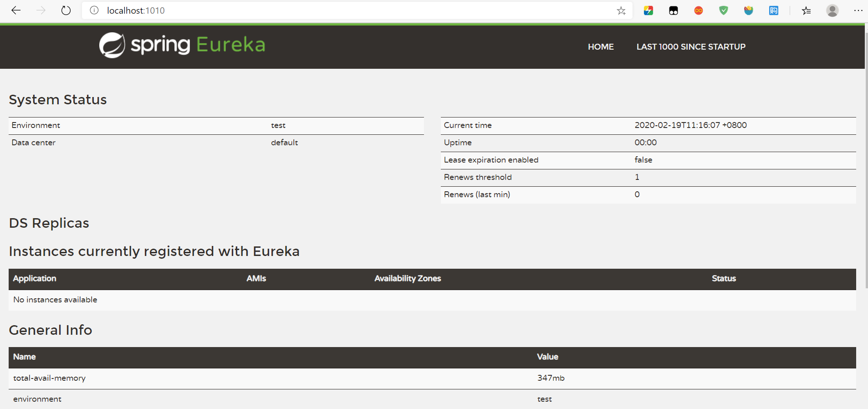The image size is (868, 409).
Task: Click the browser forward arrow
Action: 41,10
